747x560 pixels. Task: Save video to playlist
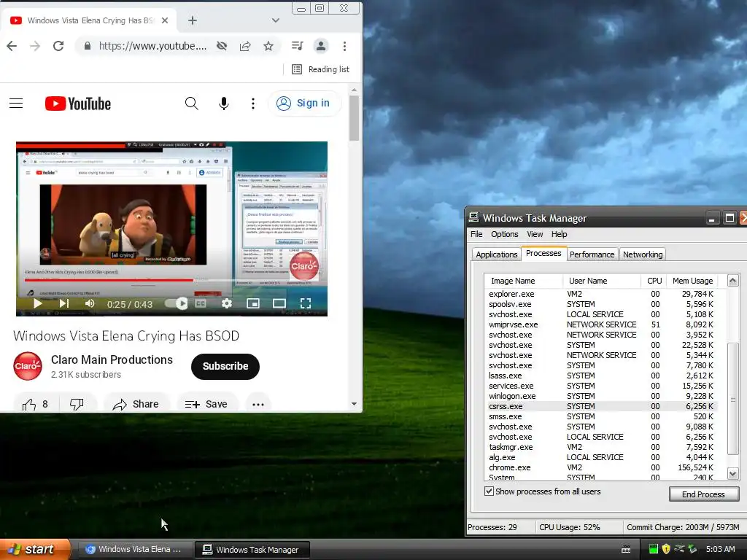[206, 404]
